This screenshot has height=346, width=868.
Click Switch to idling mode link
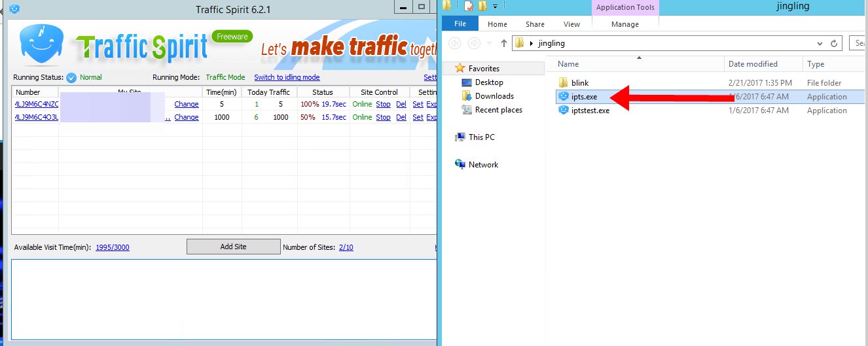[287, 77]
